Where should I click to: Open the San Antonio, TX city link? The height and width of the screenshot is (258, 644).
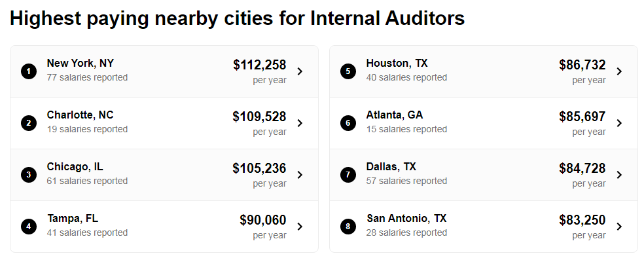[406, 219]
